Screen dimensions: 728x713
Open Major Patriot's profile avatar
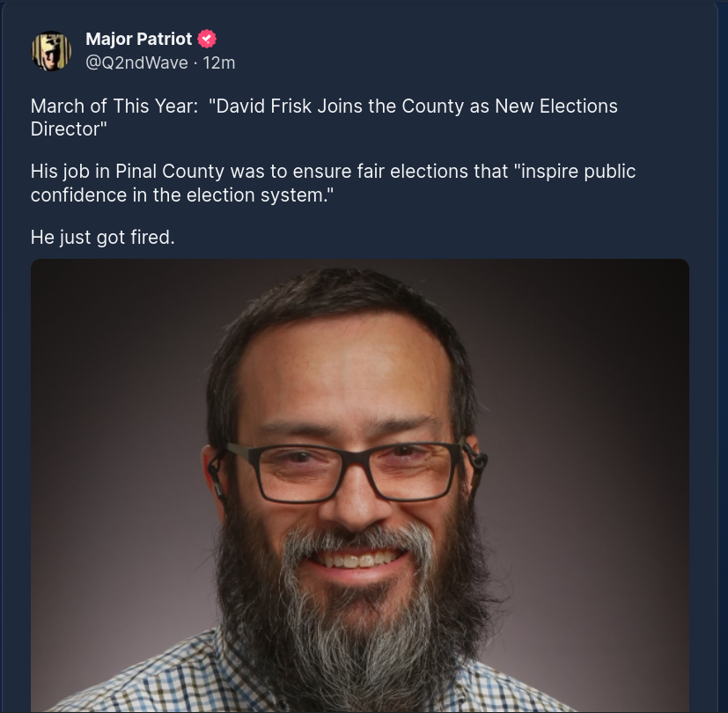[x=51, y=51]
